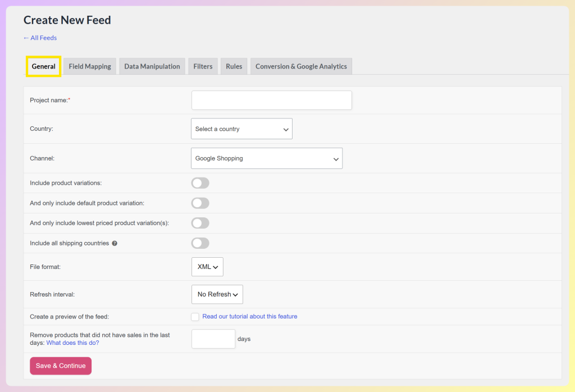Enable Include all shipping countries switch

[x=200, y=243]
